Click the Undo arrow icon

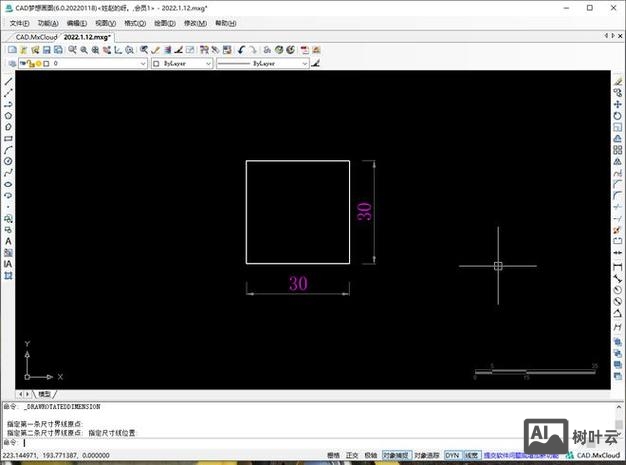coord(241,49)
